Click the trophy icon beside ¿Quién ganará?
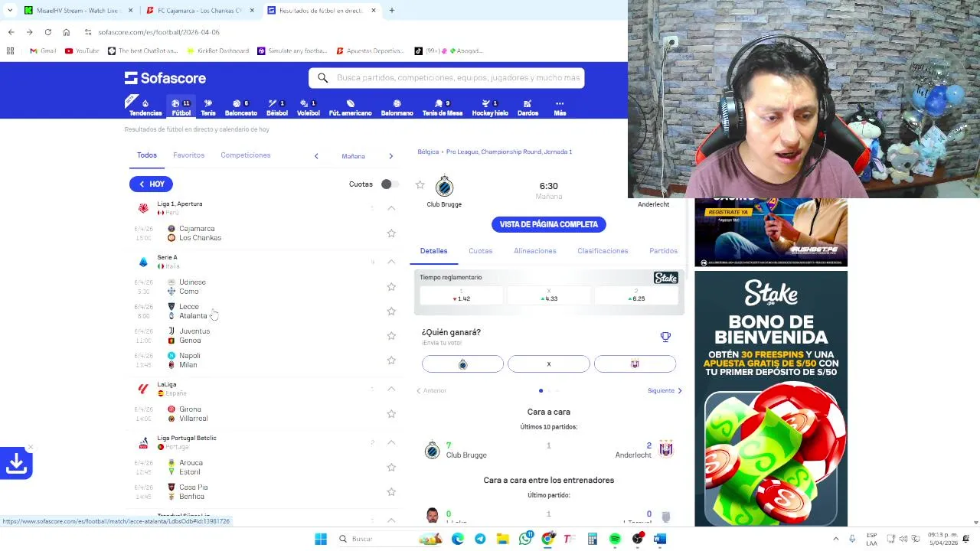This screenshot has width=980, height=551. (x=665, y=337)
